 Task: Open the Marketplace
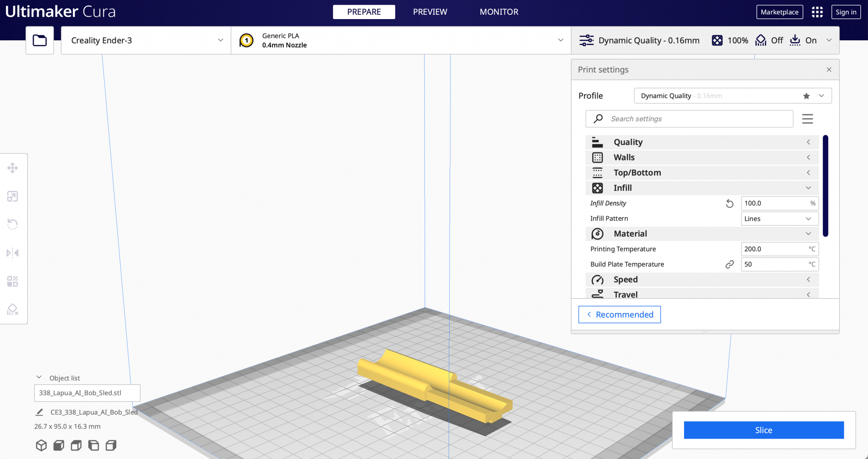(779, 12)
